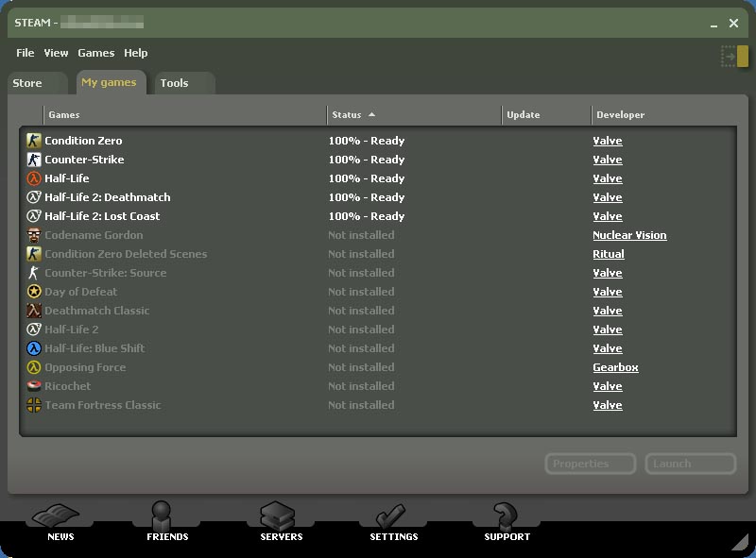Select 'Half-Life 2: Deathmatch' name
This screenshot has width=756, height=558.
tap(108, 197)
